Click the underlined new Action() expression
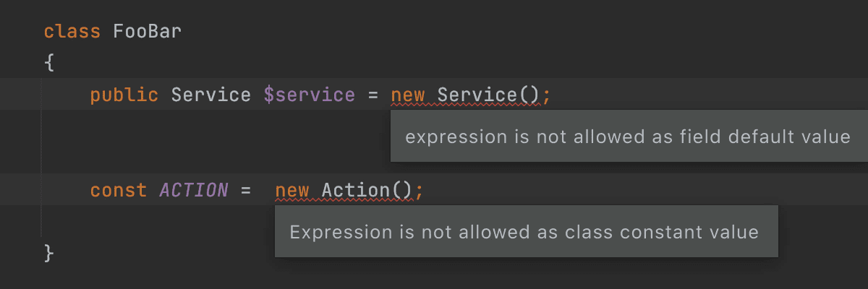868x289 pixels. pos(344,191)
